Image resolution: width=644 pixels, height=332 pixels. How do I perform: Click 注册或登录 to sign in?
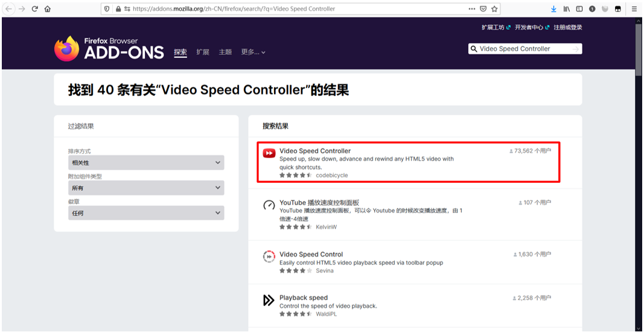coord(567,28)
